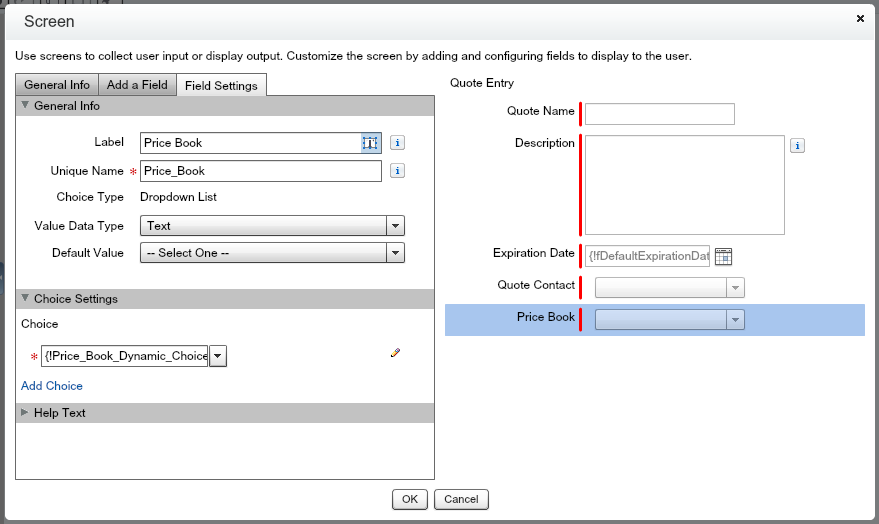This screenshot has width=879, height=524.
Task: Switch to the General Info tab
Action: (x=57, y=85)
